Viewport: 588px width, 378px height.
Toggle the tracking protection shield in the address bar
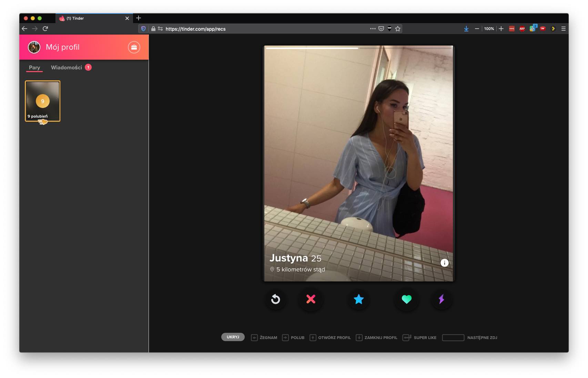(x=144, y=29)
